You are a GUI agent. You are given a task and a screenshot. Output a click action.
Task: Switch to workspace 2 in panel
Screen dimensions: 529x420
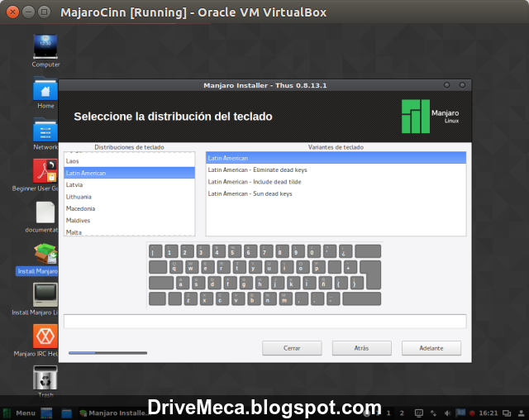tap(402, 413)
